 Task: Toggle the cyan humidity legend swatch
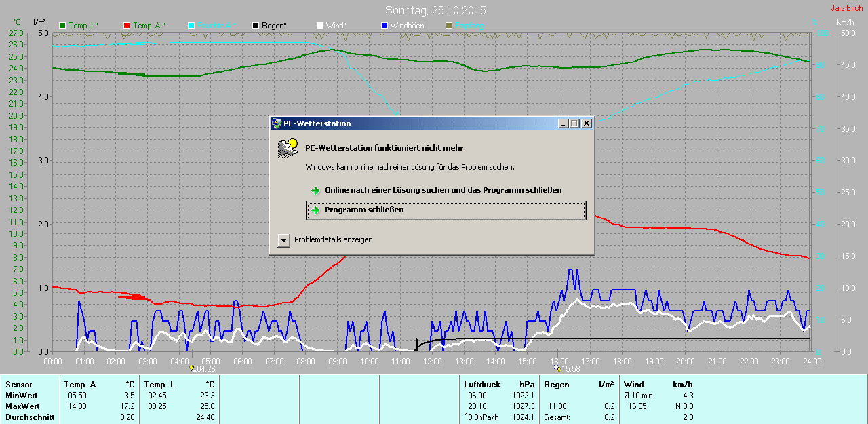[x=191, y=26]
